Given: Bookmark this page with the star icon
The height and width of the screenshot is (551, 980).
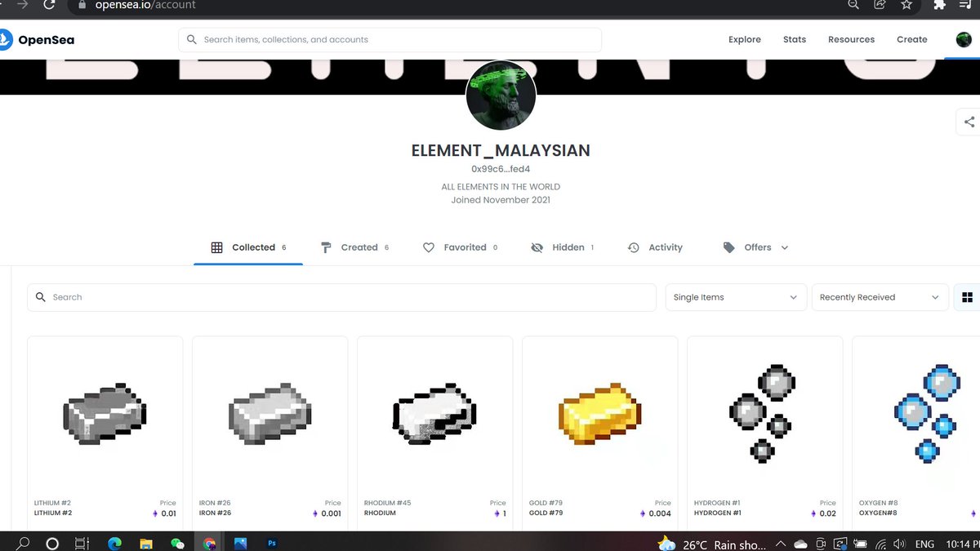Looking at the screenshot, I should (x=906, y=5).
